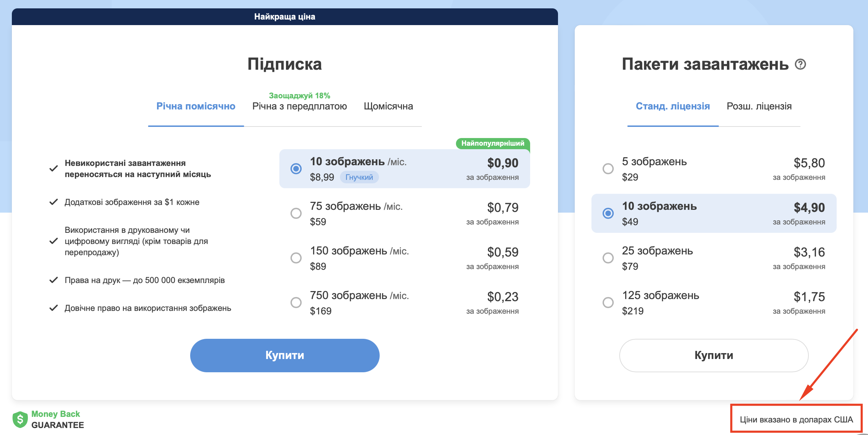Click the Підписка heading
The height and width of the screenshot is (435, 868).
point(285,64)
